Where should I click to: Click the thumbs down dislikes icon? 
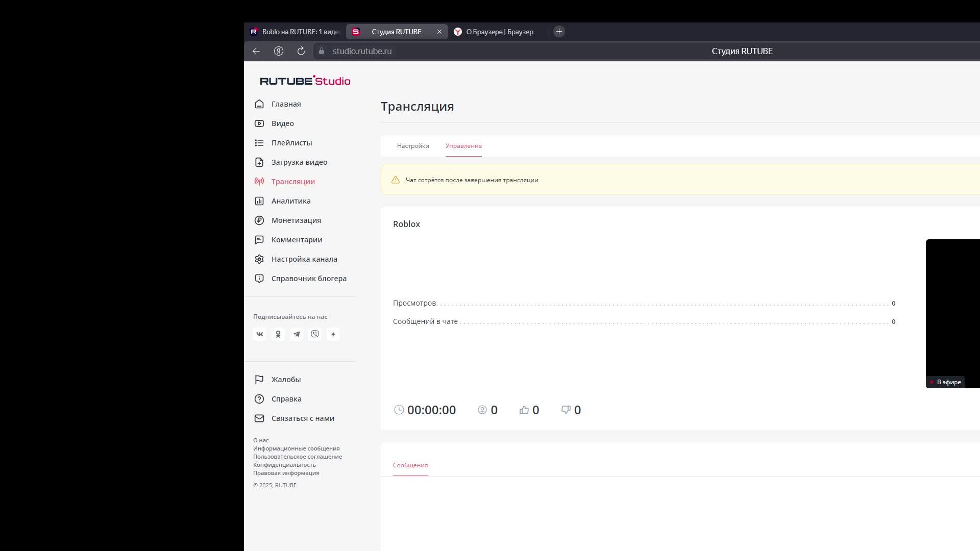566,410
